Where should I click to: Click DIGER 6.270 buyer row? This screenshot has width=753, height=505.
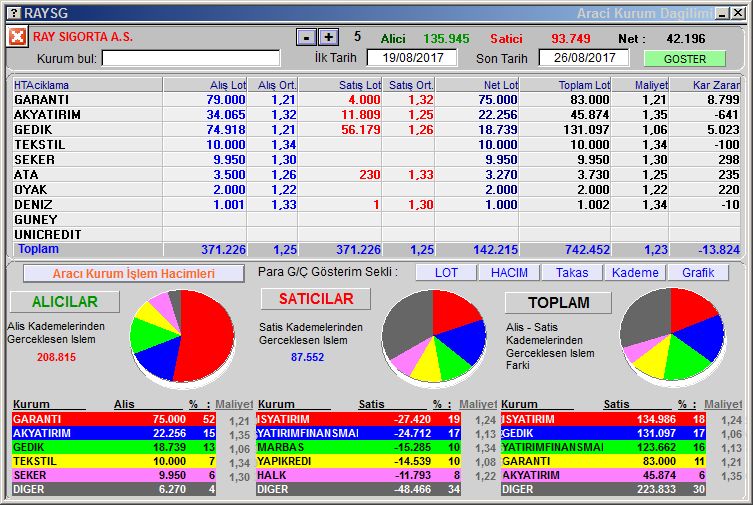[114, 489]
